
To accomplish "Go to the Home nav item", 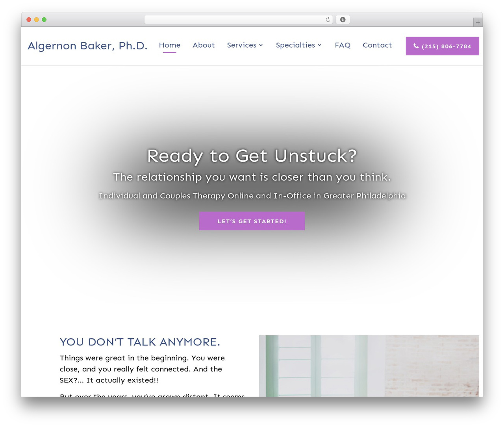I will [170, 45].
